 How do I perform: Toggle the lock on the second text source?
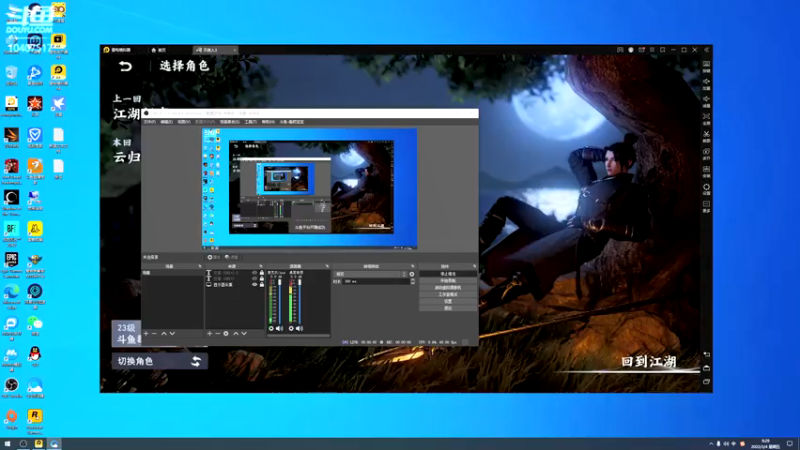[x=262, y=279]
